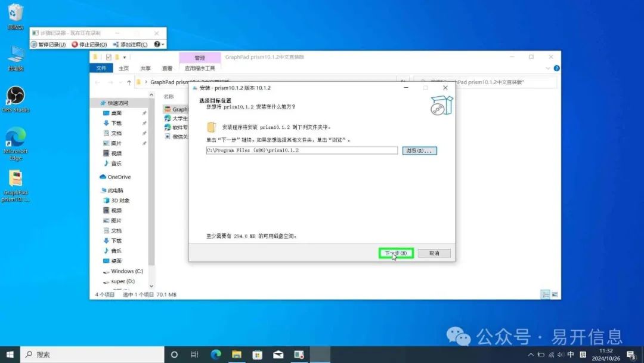Go up one folder level in Explorer
Image resolution: width=644 pixels, height=363 pixels.
pyautogui.click(x=129, y=82)
